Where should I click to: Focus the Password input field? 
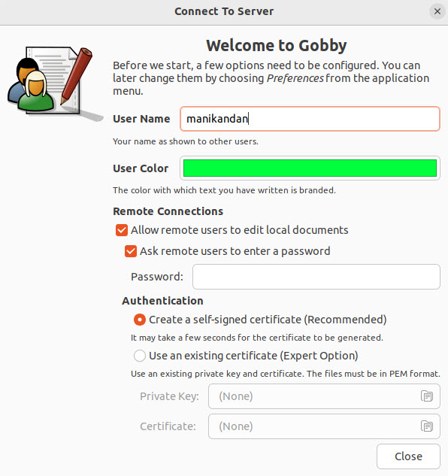[316, 277]
